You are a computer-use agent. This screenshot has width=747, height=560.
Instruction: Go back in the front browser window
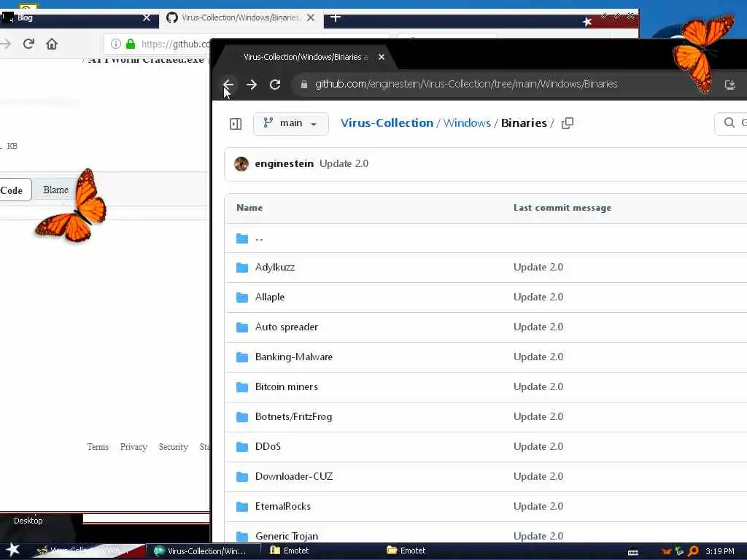228,85
